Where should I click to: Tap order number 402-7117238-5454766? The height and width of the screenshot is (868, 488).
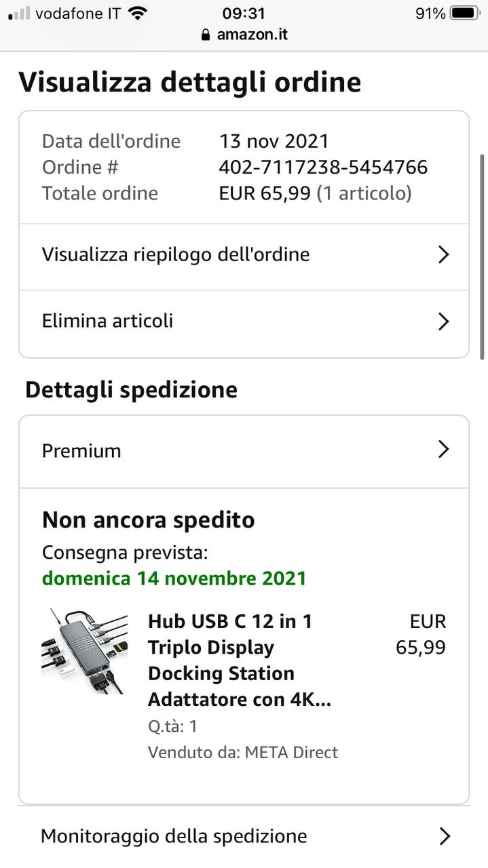[323, 167]
